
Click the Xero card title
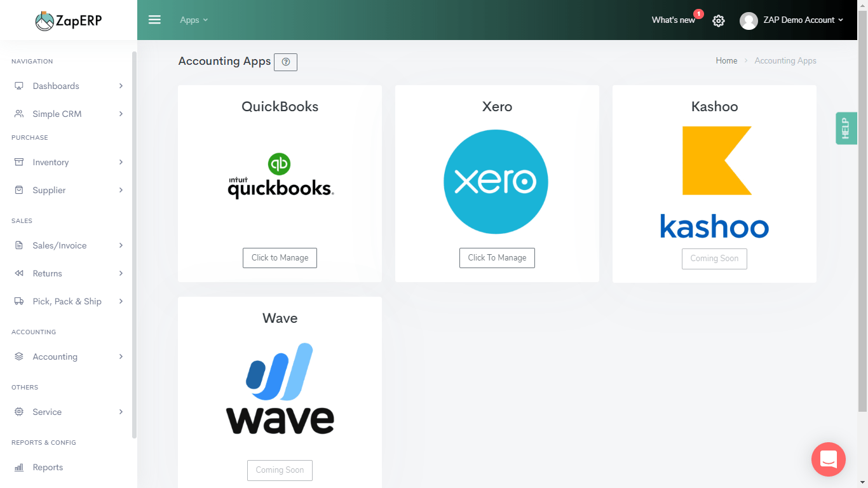(497, 107)
